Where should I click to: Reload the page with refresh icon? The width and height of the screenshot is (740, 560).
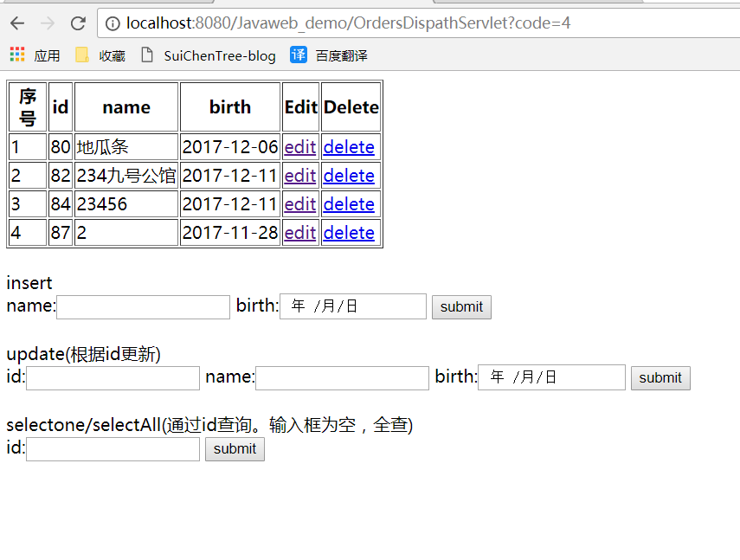[78, 23]
